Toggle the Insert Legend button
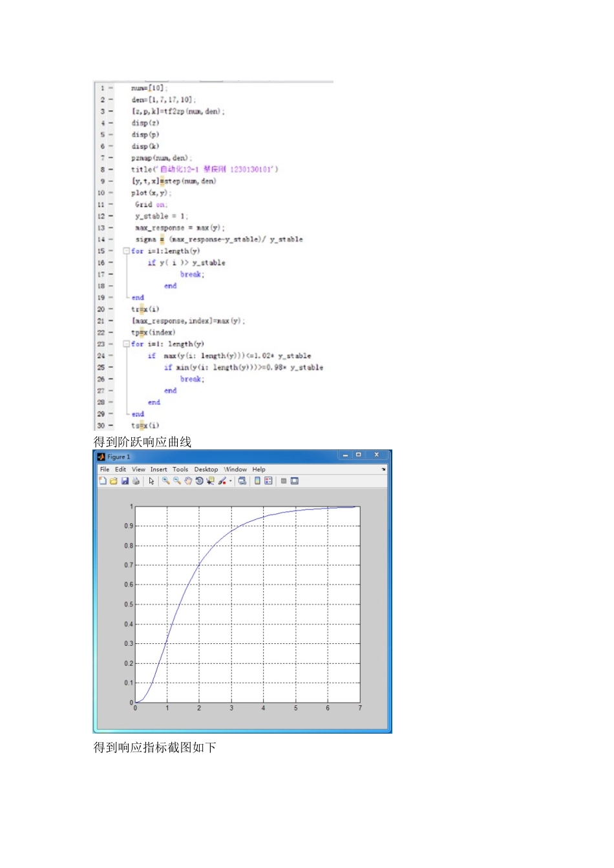 [268, 480]
